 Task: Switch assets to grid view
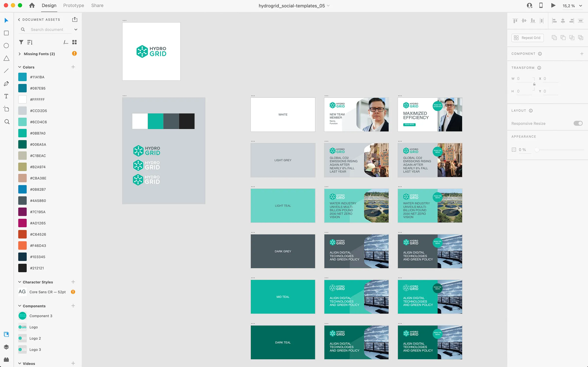pyautogui.click(x=74, y=42)
